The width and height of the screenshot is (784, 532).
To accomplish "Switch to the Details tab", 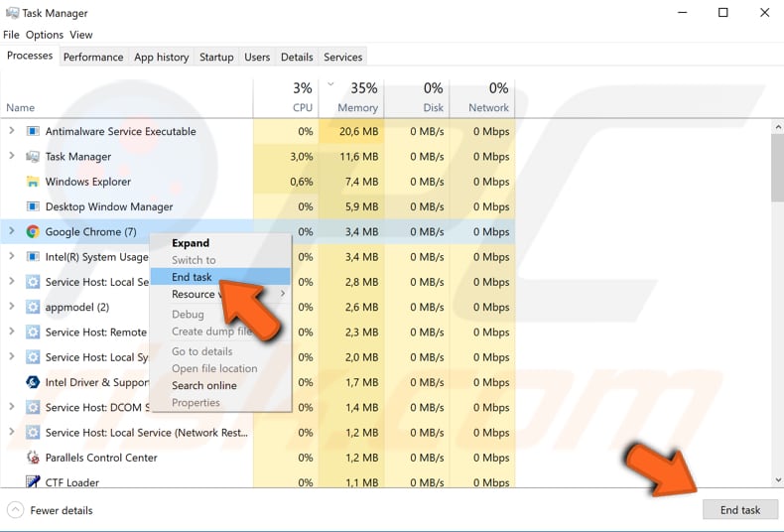I will [x=297, y=57].
